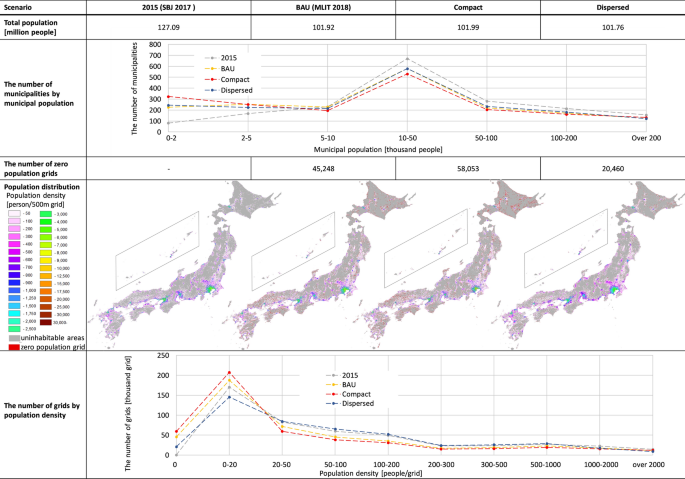Click the '20-50' density axis label

(282, 465)
